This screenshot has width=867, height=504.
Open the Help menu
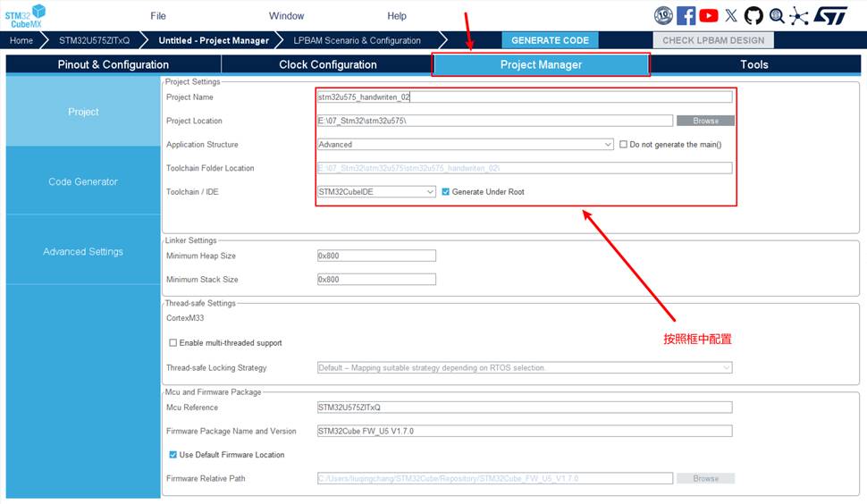tap(397, 16)
